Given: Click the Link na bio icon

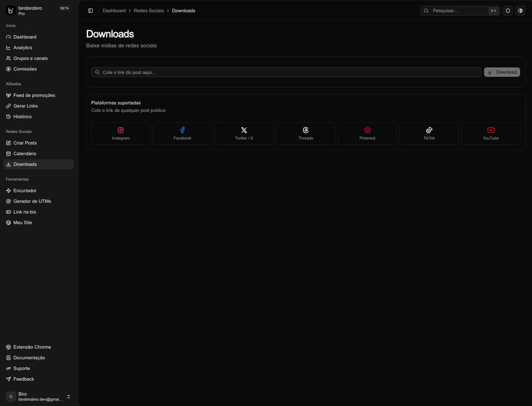Looking at the screenshot, I should click(x=8, y=212).
